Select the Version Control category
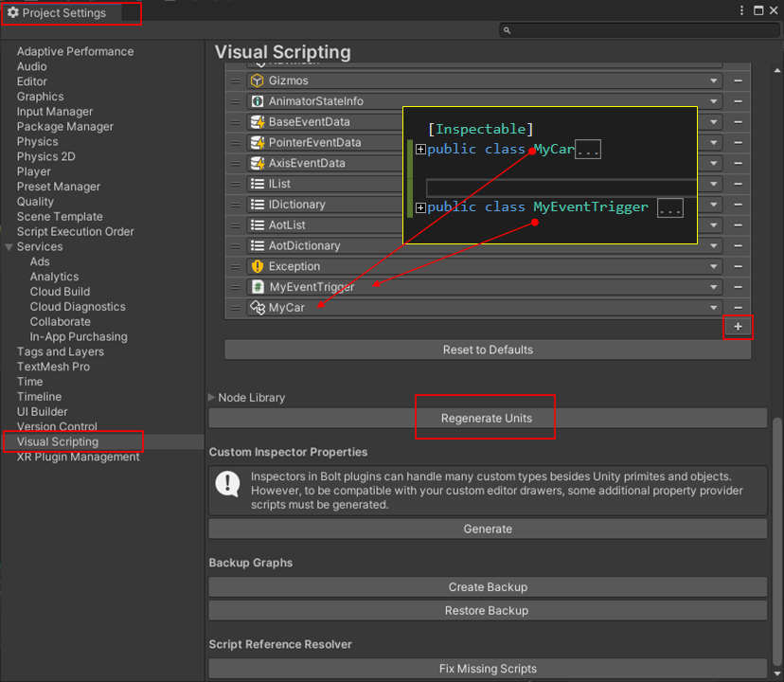This screenshot has width=784, height=682. [x=57, y=426]
